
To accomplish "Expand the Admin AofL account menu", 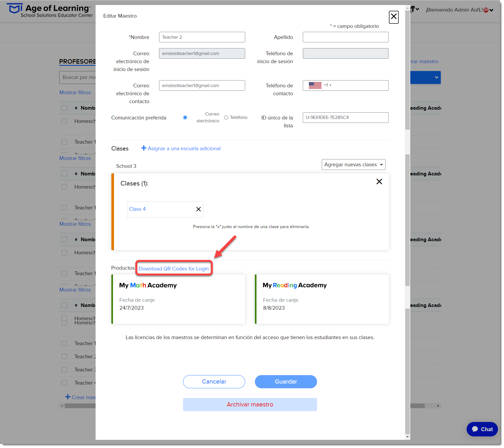I will click(491, 10).
